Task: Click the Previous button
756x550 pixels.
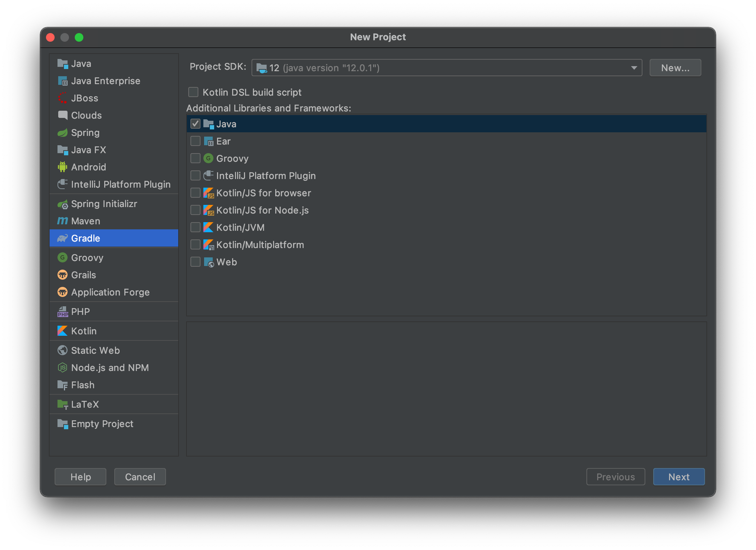Action: [x=616, y=477]
